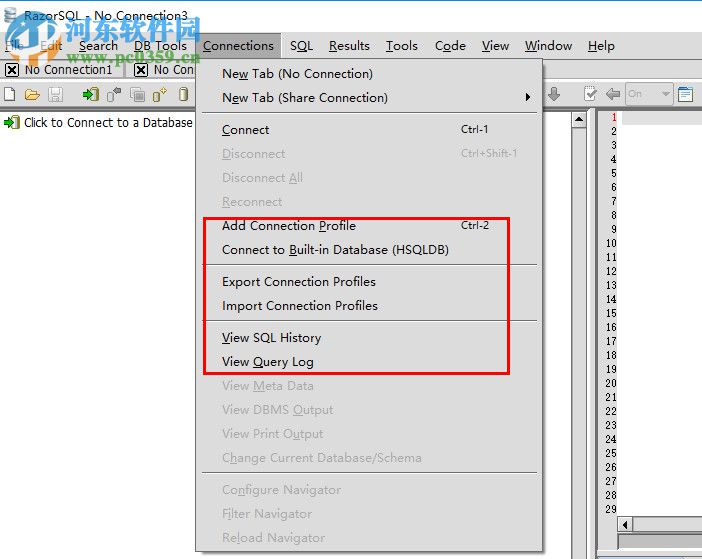Click the gray left-arrow rollback icon

pyautogui.click(x=613, y=94)
